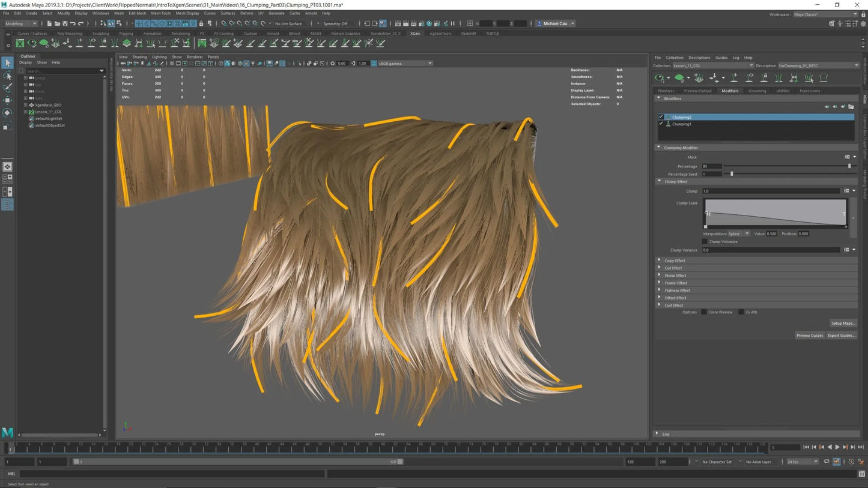Open the Interpolation Spline dropdown
Screen dimensions: 868x488
pos(738,233)
